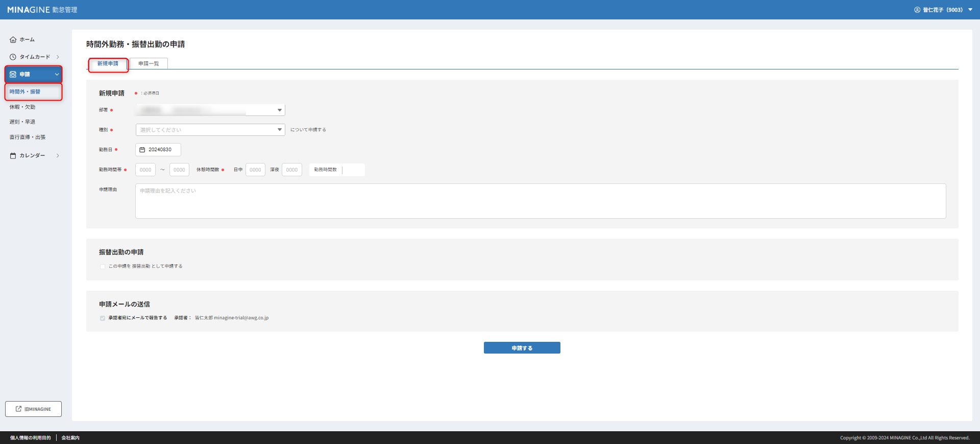Image resolution: width=980 pixels, height=444 pixels.
Task: Select 直行直帰・出張 in the sidebar
Action: tap(28, 137)
